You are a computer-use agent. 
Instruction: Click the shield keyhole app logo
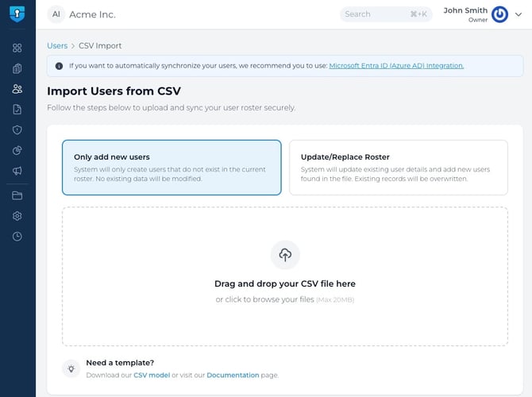(x=17, y=14)
